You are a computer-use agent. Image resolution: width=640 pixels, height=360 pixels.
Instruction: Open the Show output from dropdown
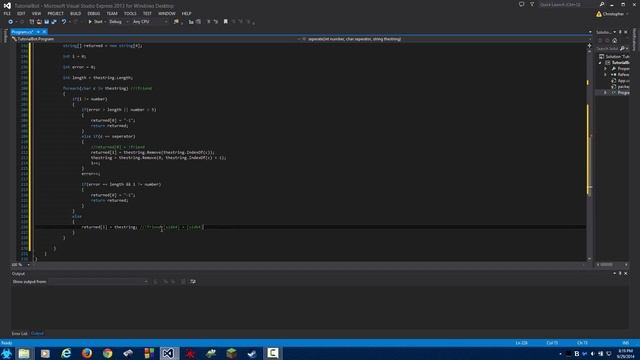pyautogui.click(x=98, y=282)
